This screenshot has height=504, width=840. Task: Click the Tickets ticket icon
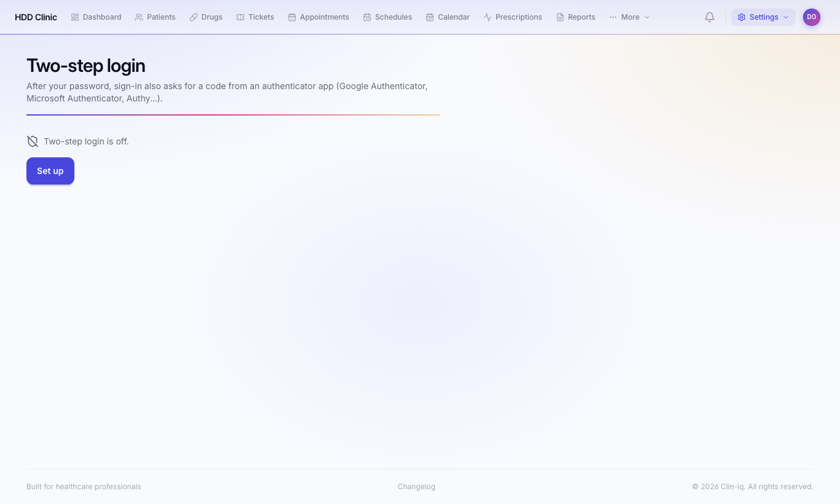240,17
